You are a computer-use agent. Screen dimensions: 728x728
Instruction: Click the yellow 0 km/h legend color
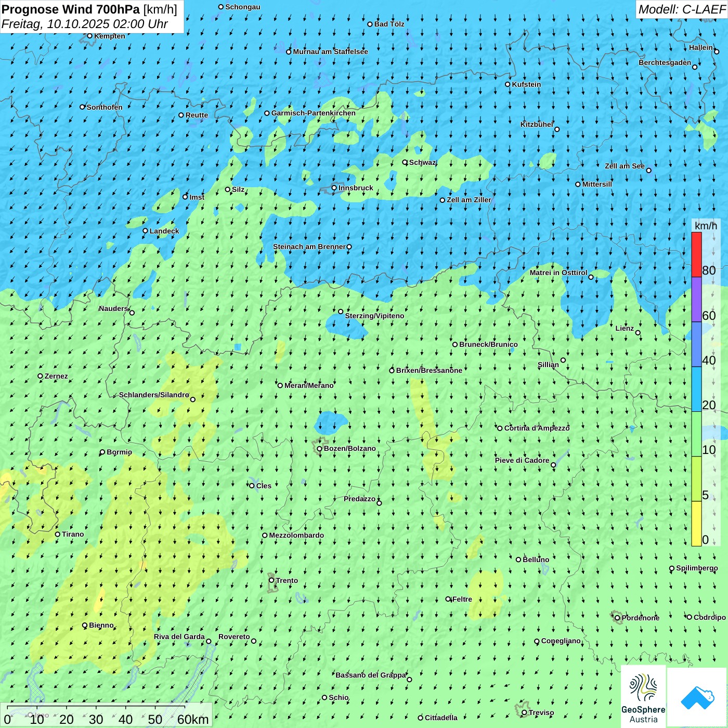696,524
